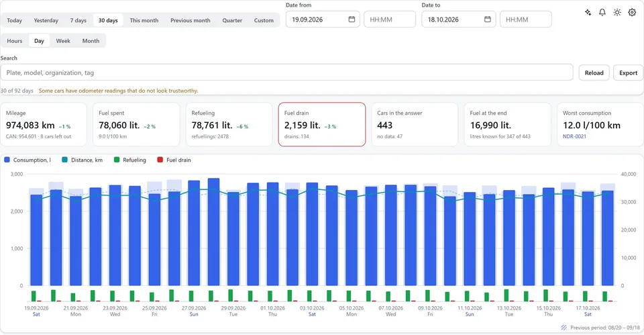The image size is (644, 335).
Task: Select the Refueling summary card
Action: point(229,125)
